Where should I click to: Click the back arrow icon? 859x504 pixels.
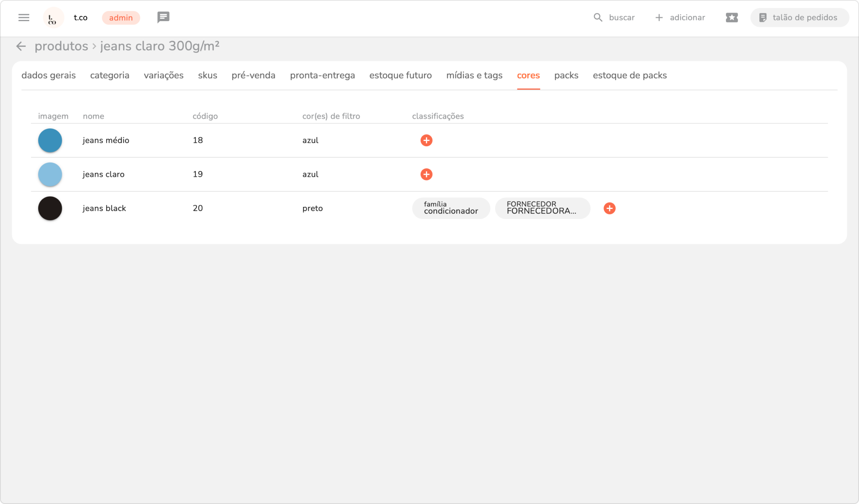[21, 46]
